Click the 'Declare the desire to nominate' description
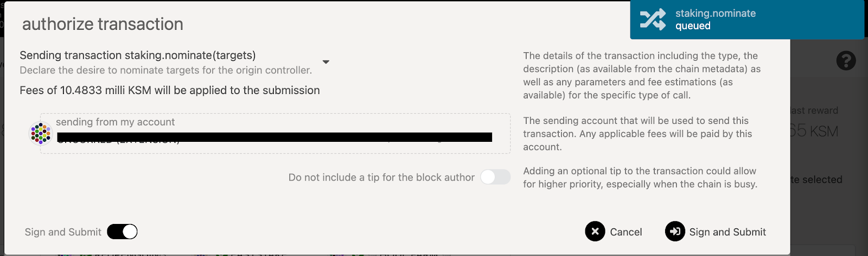This screenshot has height=256, width=868. (165, 70)
